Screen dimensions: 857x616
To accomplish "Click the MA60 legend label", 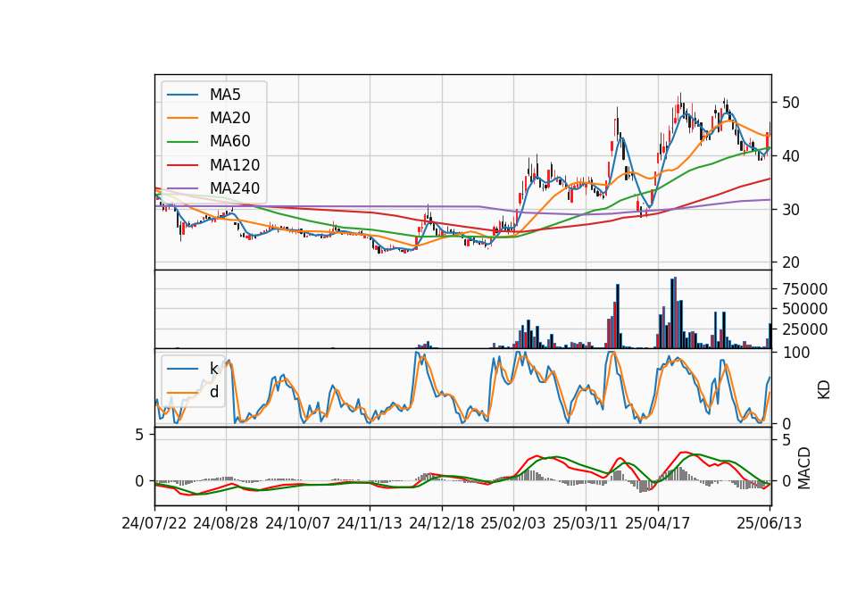I will coord(229,142).
